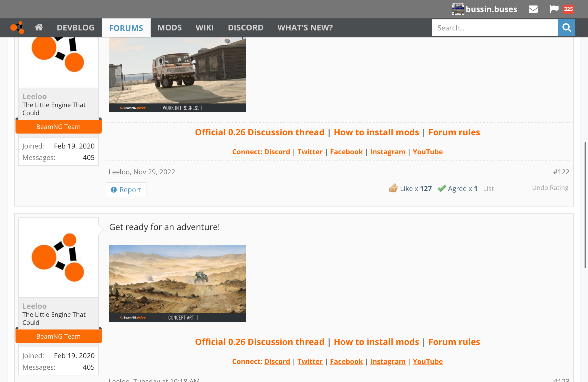Image resolution: width=588 pixels, height=382 pixels.
Task: Open Facebook link in post #122 signature
Action: 346,152
